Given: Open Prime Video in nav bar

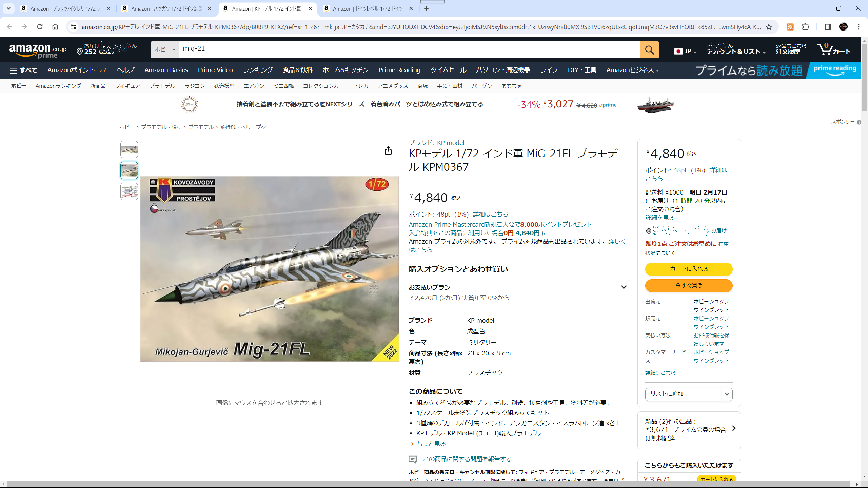Looking at the screenshot, I should pos(215,70).
